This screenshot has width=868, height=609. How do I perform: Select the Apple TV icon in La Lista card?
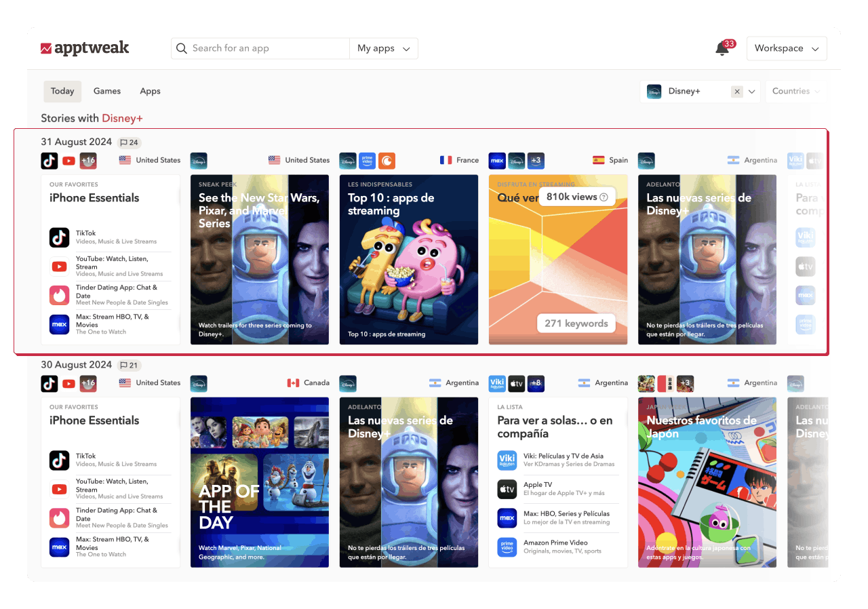tap(507, 489)
